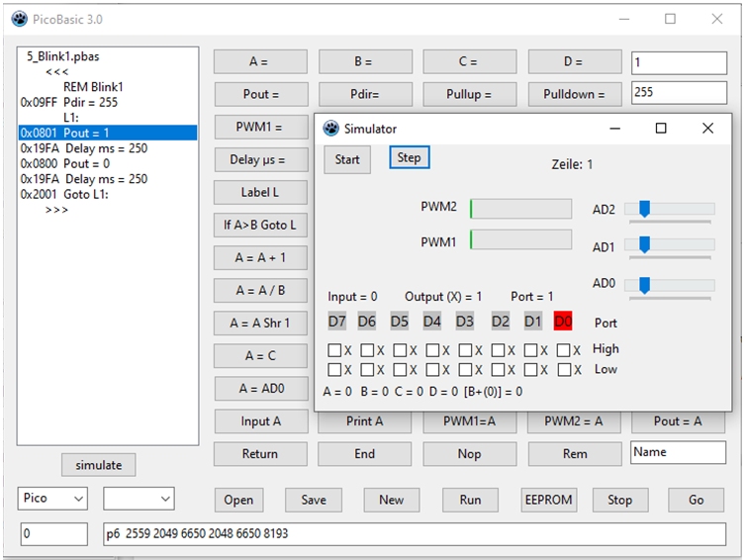
Task: Enable the High checkbox under D0
Action: pos(562,349)
